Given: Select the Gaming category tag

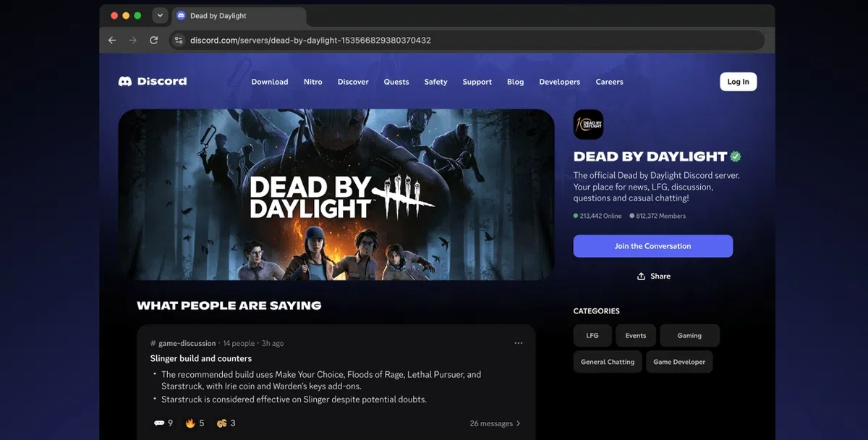Looking at the screenshot, I should click(690, 336).
